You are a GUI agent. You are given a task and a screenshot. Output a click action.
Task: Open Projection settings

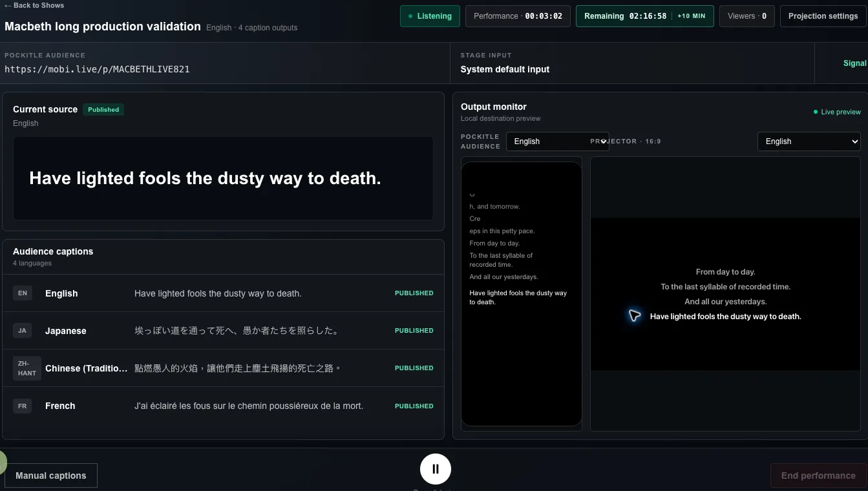pyautogui.click(x=823, y=16)
